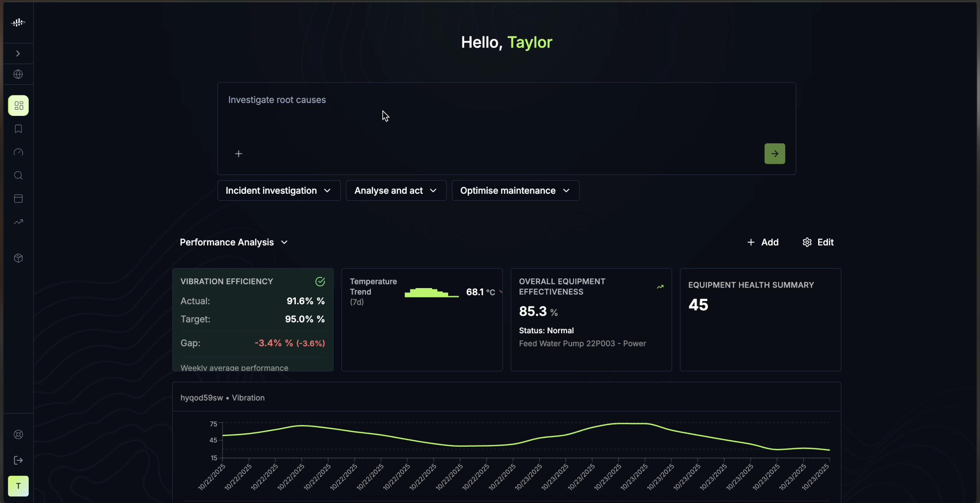
Task: Open the Incident investigation dropdown
Action: 278,190
